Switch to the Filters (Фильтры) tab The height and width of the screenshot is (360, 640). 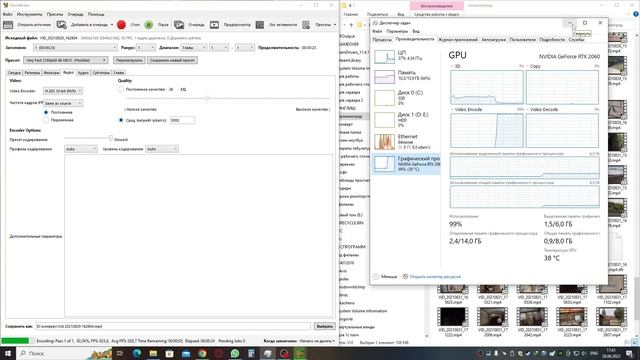pyautogui.click(x=51, y=73)
